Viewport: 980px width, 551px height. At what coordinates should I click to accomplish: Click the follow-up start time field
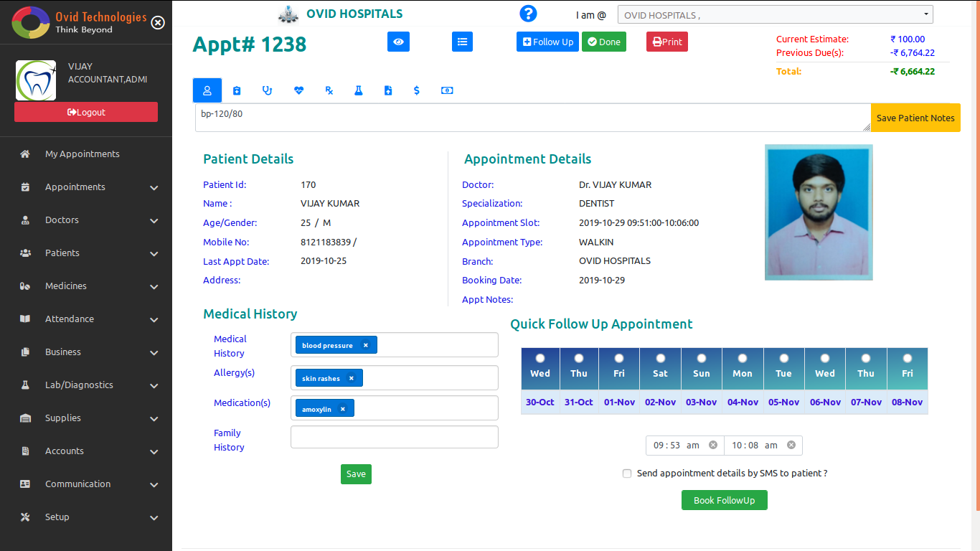(685, 446)
